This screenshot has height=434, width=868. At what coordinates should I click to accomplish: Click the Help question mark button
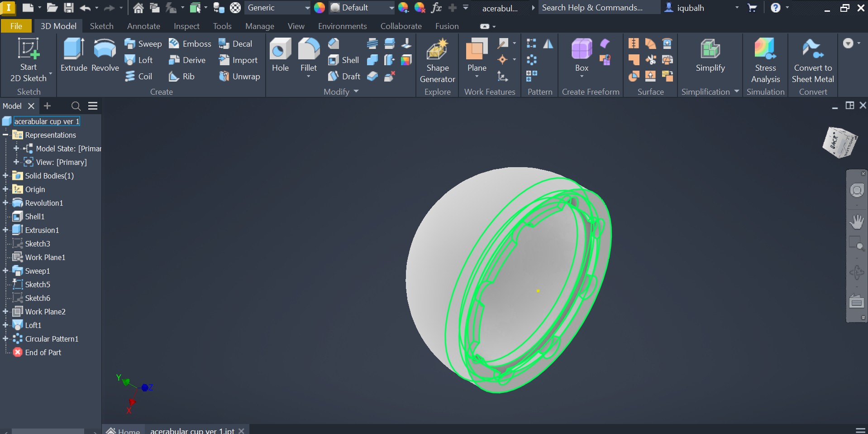click(x=777, y=7)
